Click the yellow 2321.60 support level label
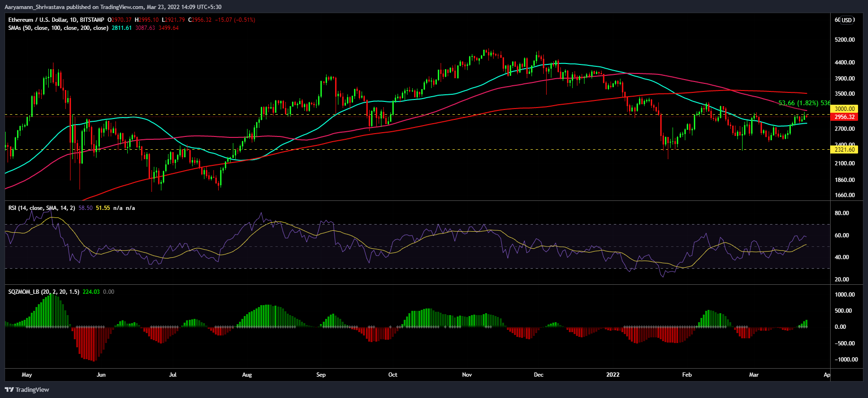 [845, 150]
